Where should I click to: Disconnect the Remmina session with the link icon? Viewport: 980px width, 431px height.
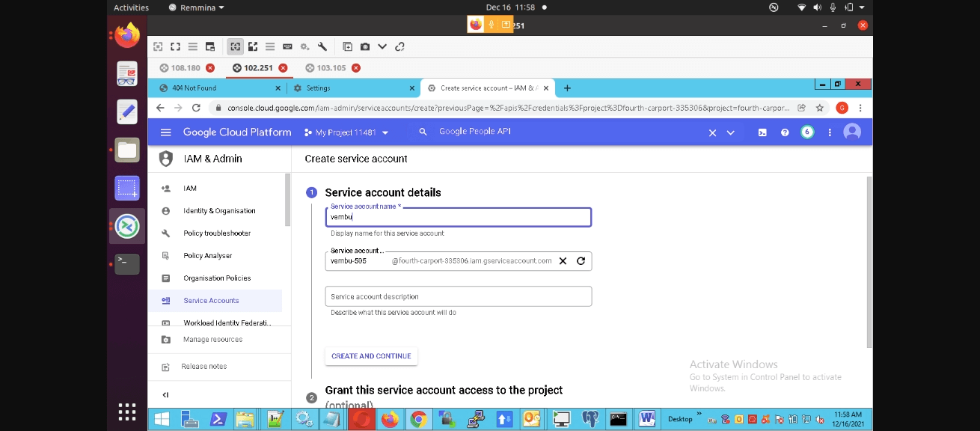pyautogui.click(x=399, y=46)
